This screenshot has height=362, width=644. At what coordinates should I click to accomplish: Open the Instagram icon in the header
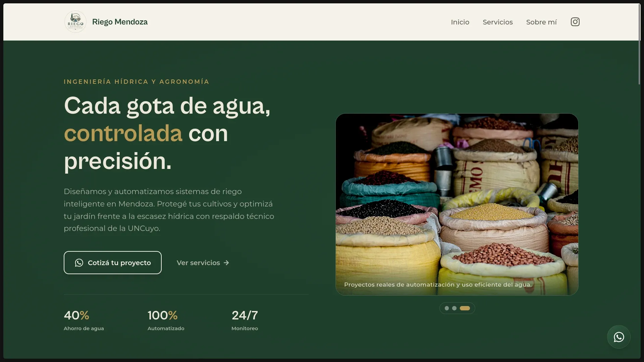click(575, 22)
